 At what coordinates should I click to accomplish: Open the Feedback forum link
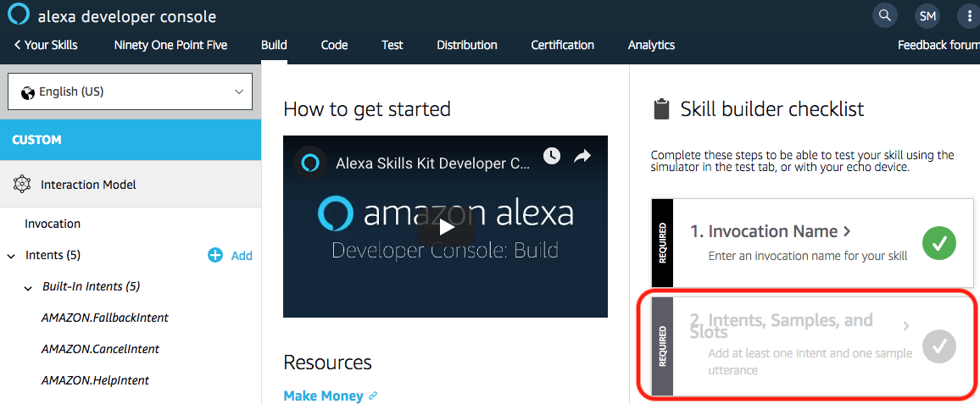(938, 45)
